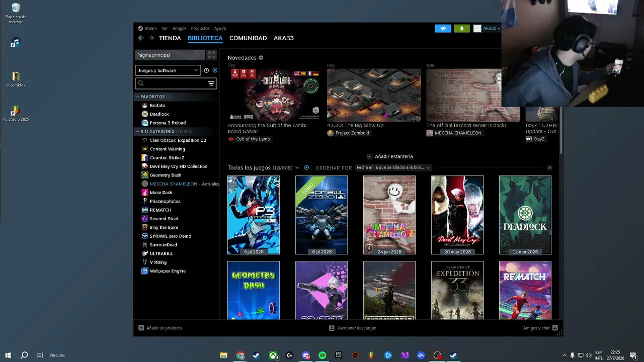Toggle ready-to-play filter next to Todos los juegos
644x362 pixels.
[x=306, y=167]
